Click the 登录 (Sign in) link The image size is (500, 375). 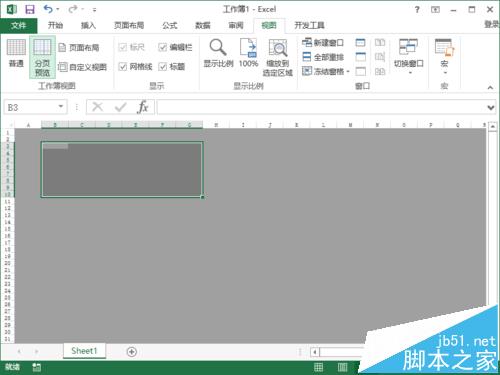click(492, 24)
